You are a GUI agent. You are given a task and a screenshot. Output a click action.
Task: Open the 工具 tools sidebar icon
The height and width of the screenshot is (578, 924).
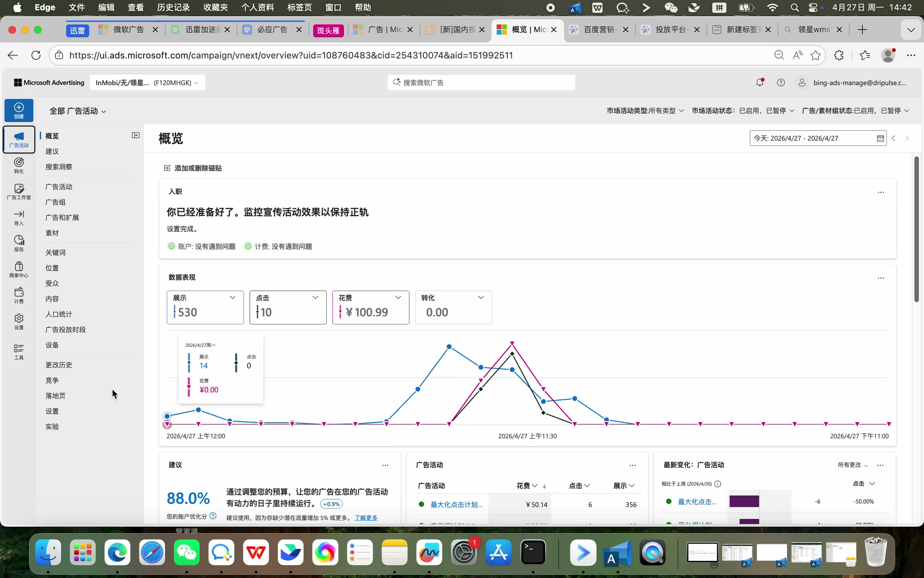click(x=19, y=352)
